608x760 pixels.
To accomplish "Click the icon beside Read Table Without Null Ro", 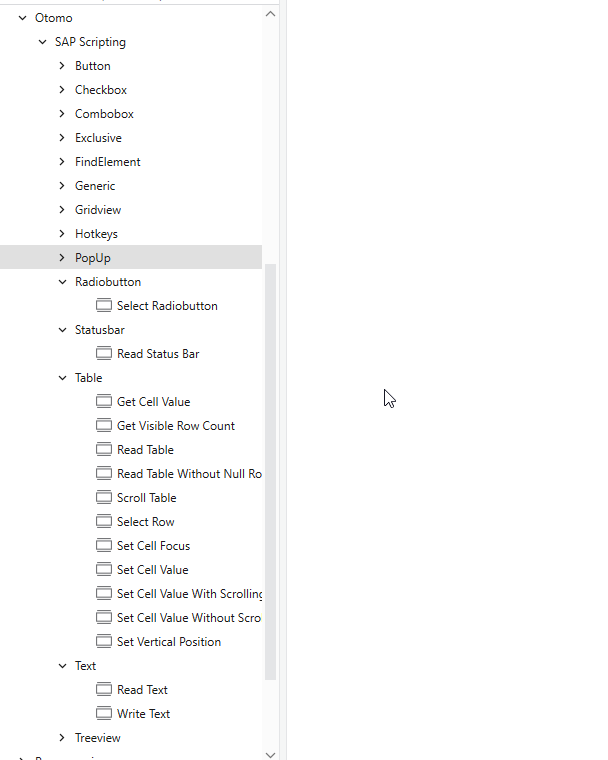I will pos(104,474).
